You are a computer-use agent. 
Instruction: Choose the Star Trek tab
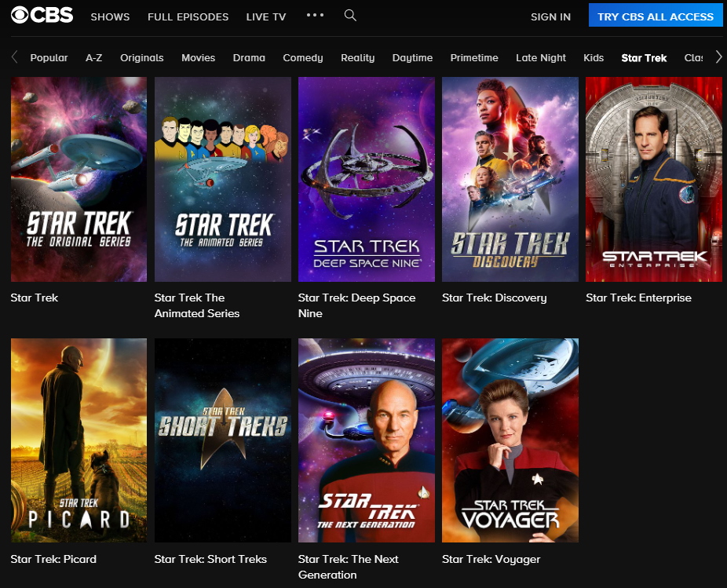pyautogui.click(x=644, y=57)
